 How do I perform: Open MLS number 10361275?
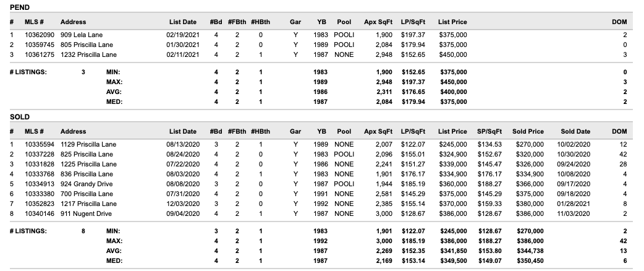[40, 54]
